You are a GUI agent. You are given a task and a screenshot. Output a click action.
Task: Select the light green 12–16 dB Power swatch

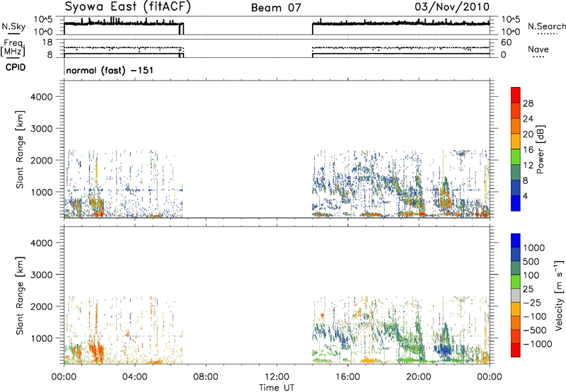pos(516,156)
